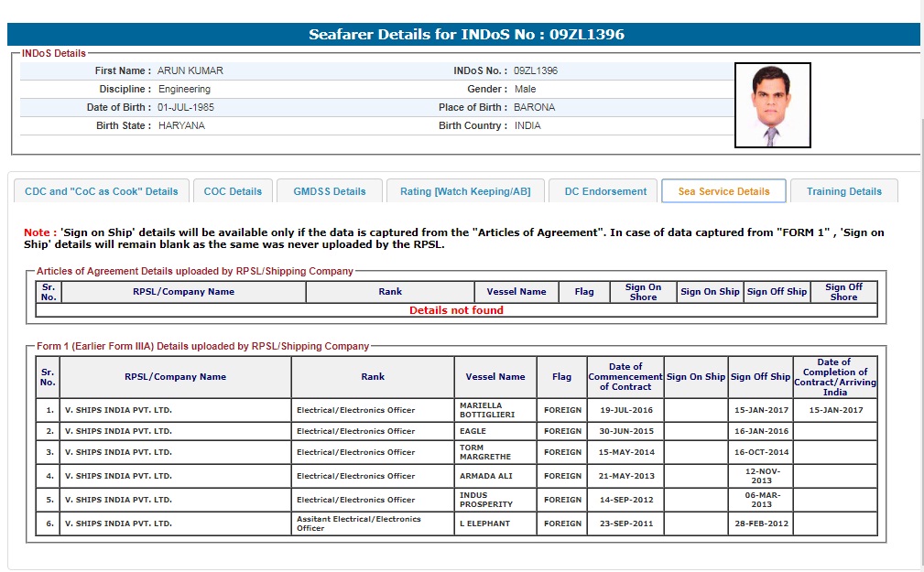Viewport: 924px width, 572px height.
Task: Click the INDoS No. value 09ZL1396
Action: [536, 70]
